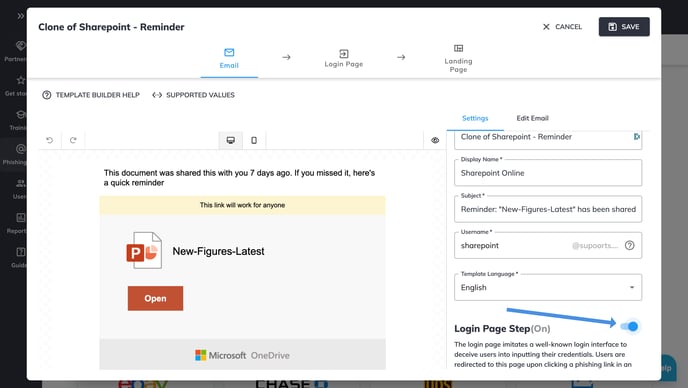Click the Subject input field
This screenshot has width=688, height=388.
(548, 209)
